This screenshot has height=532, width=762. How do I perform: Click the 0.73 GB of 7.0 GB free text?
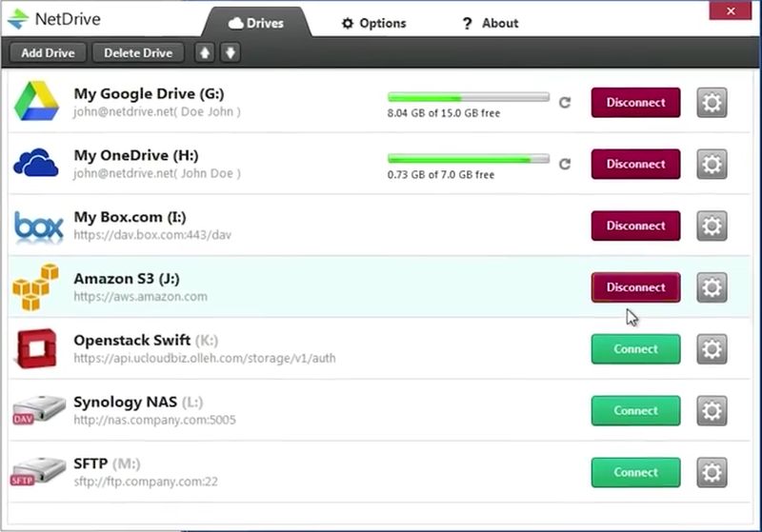tap(441, 175)
